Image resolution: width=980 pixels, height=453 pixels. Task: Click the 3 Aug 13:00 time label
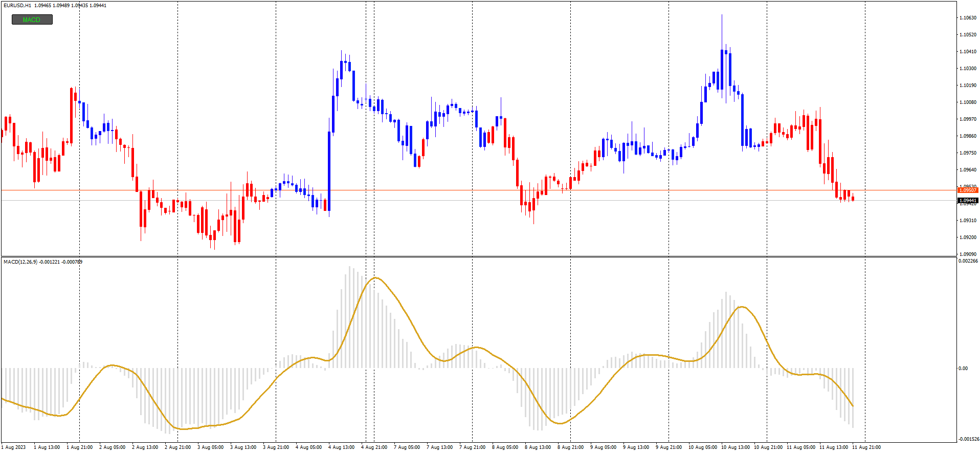[x=243, y=447]
